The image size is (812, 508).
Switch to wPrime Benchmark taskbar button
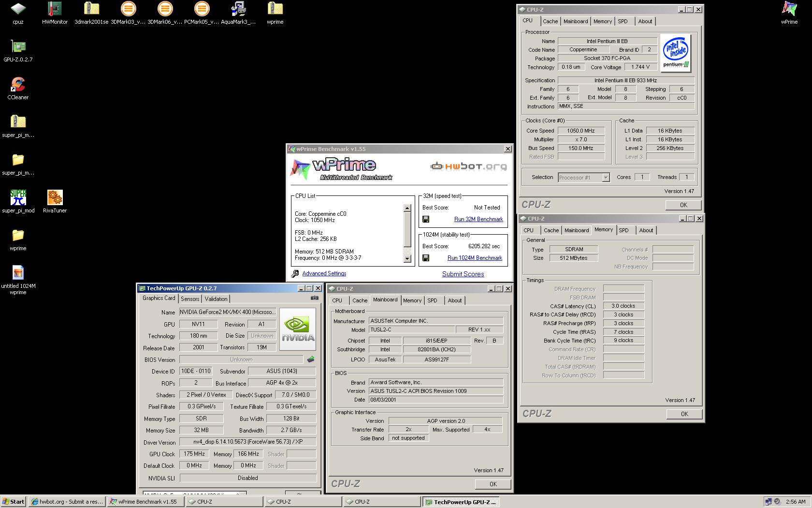coord(145,502)
